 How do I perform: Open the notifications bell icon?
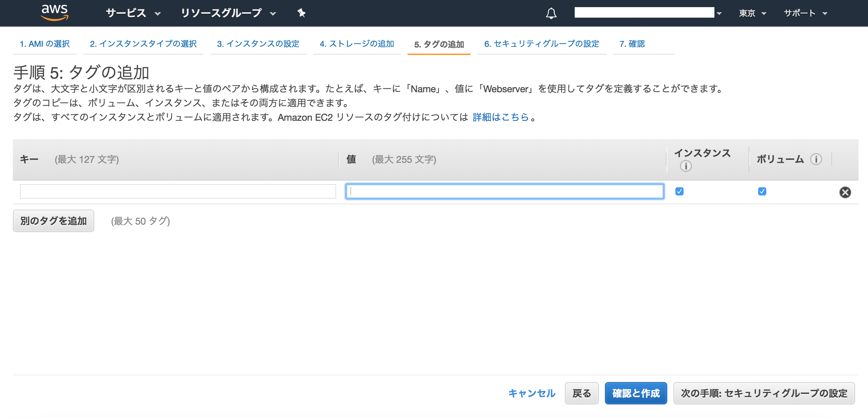tap(551, 13)
